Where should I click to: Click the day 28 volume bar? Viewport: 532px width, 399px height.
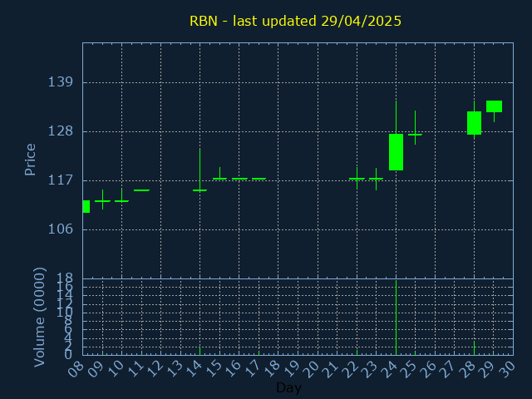(474, 347)
